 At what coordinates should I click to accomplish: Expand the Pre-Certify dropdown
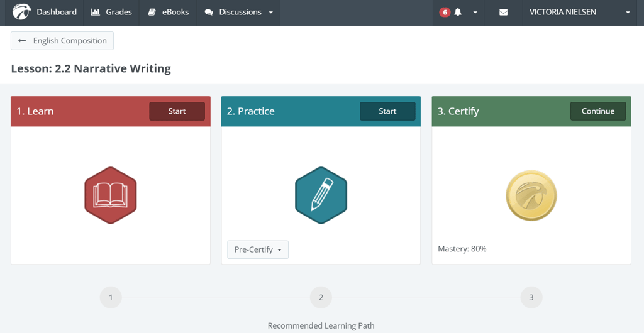pos(258,249)
